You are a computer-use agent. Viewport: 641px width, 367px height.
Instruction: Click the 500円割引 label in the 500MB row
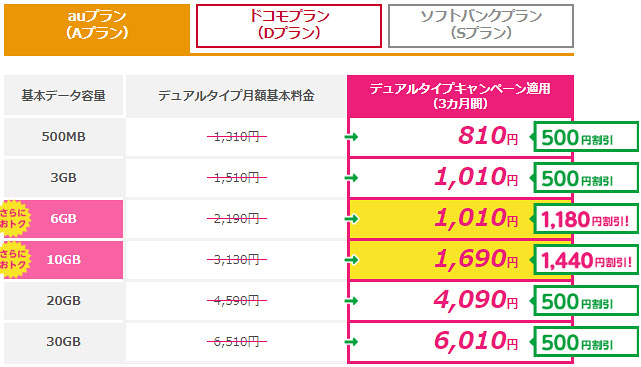coord(585,137)
